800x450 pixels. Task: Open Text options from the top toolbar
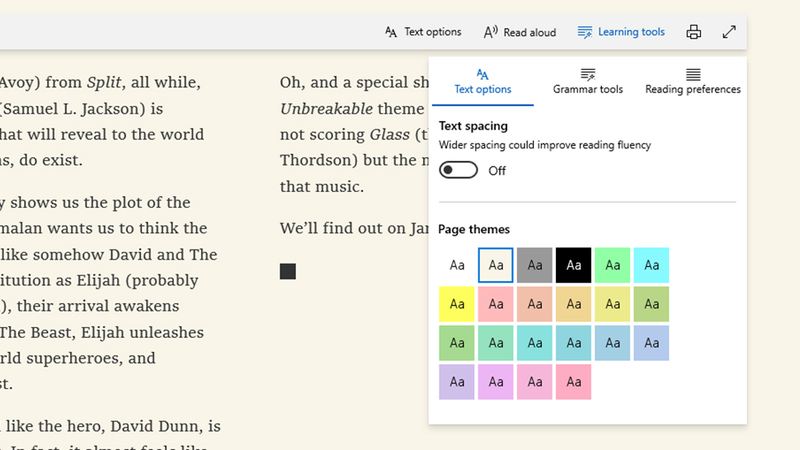pos(422,32)
